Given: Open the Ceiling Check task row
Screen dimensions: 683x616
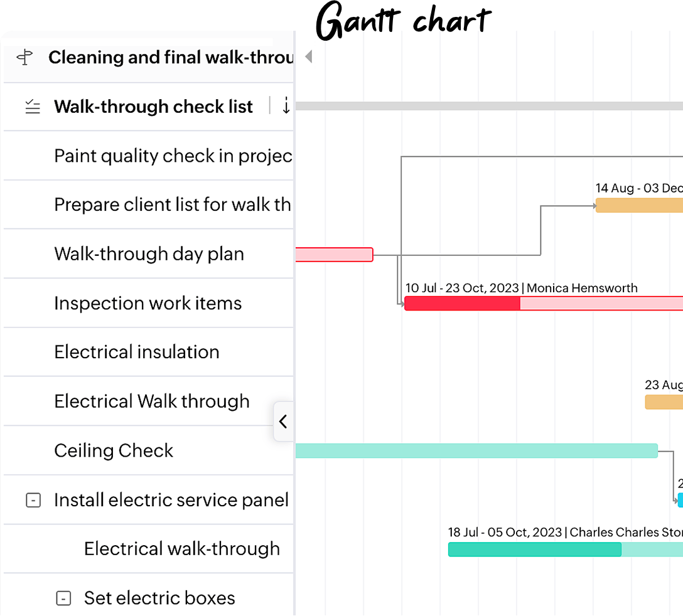Looking at the screenshot, I should coord(114,450).
